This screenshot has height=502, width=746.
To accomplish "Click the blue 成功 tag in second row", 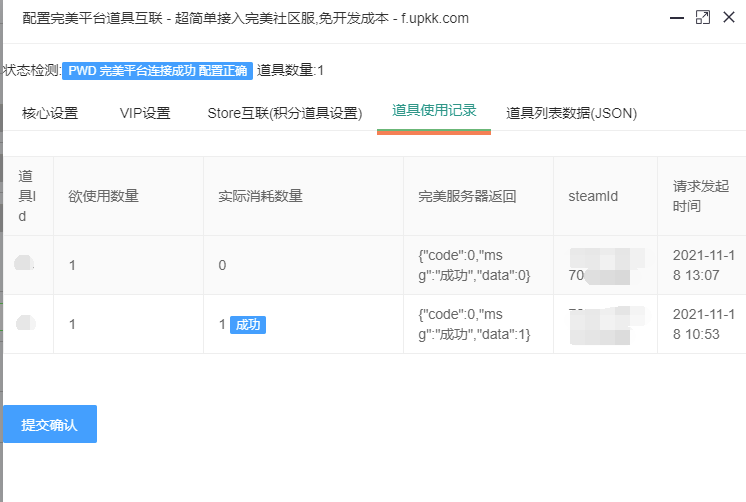I will click(x=248, y=325).
